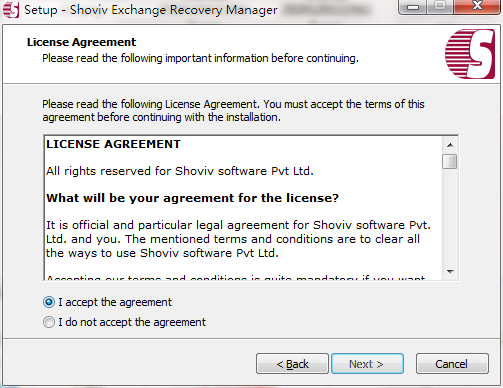Image resolution: width=503 pixels, height=388 pixels.
Task: Click the "What will be your agreement" heading
Action: click(x=192, y=198)
